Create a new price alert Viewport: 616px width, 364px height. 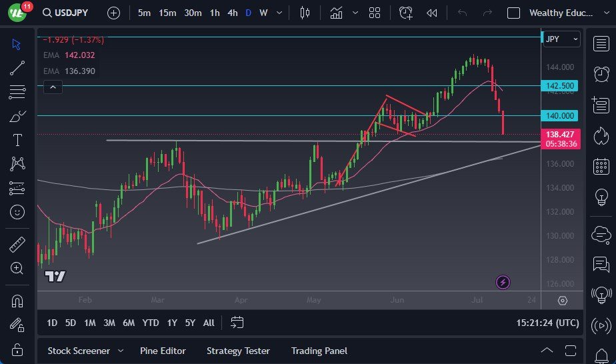click(x=406, y=13)
